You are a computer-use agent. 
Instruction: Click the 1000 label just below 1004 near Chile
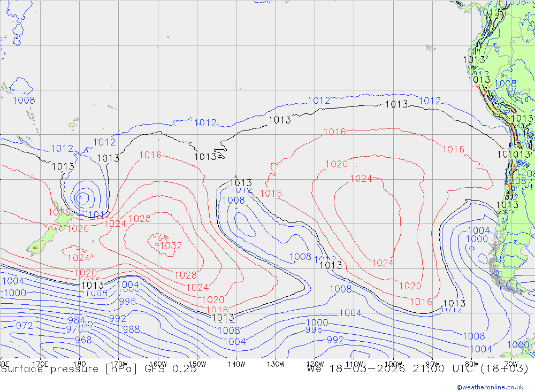click(x=477, y=239)
